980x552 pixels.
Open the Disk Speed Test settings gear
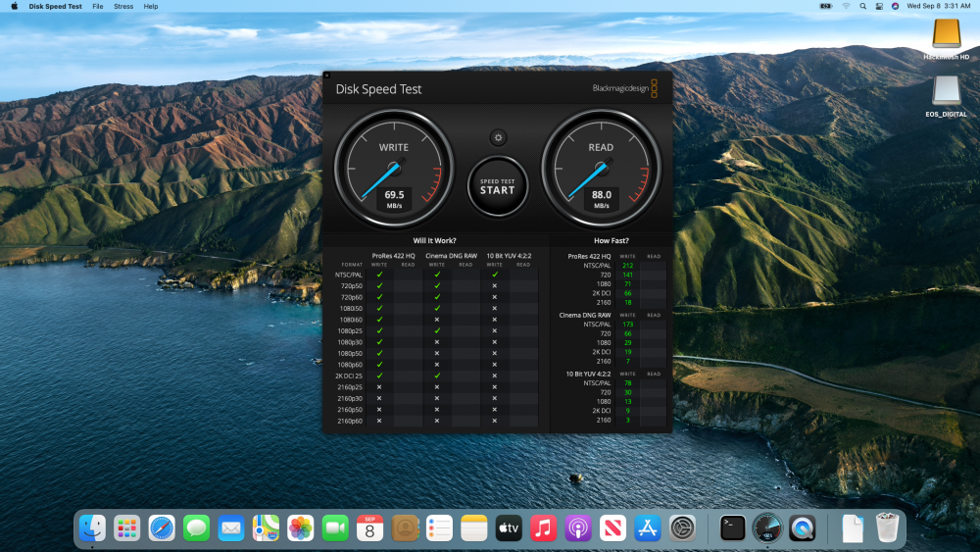(x=498, y=137)
